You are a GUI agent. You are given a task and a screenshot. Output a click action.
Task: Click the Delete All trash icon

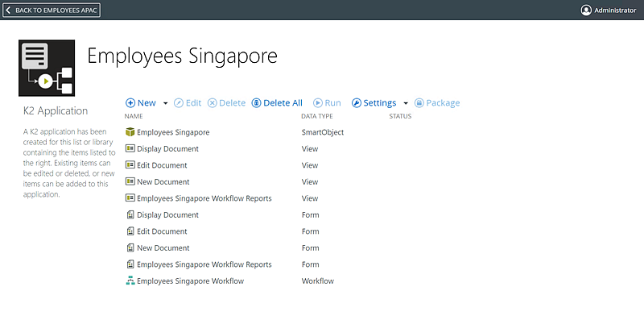point(256,103)
